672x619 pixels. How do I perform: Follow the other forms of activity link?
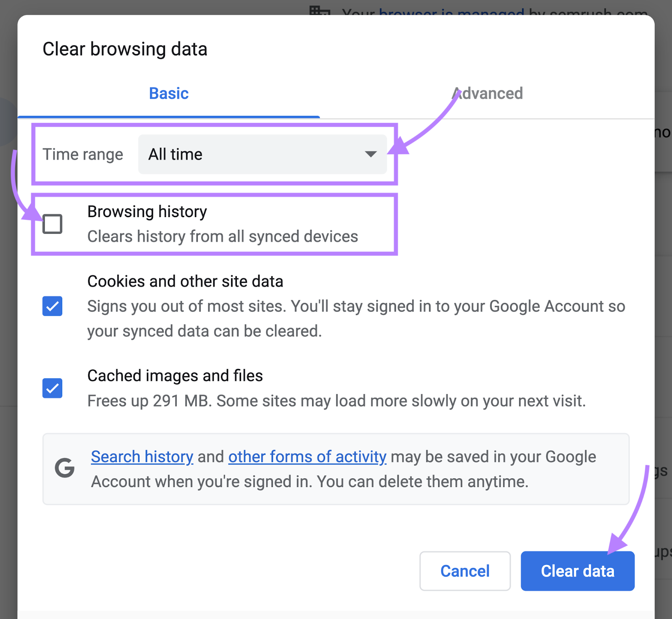click(307, 456)
